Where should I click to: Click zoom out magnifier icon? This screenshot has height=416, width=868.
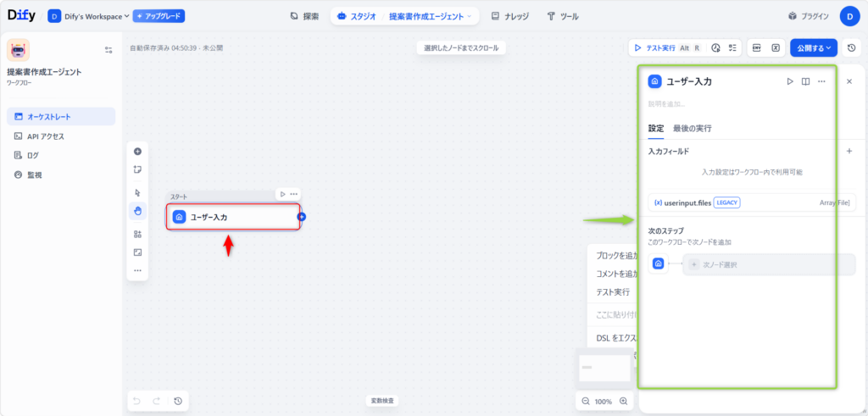[x=585, y=401]
